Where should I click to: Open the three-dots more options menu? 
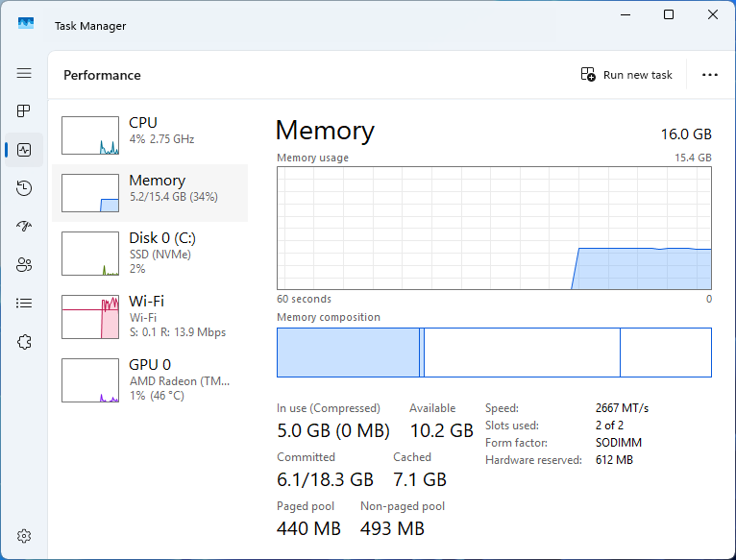[x=710, y=75]
